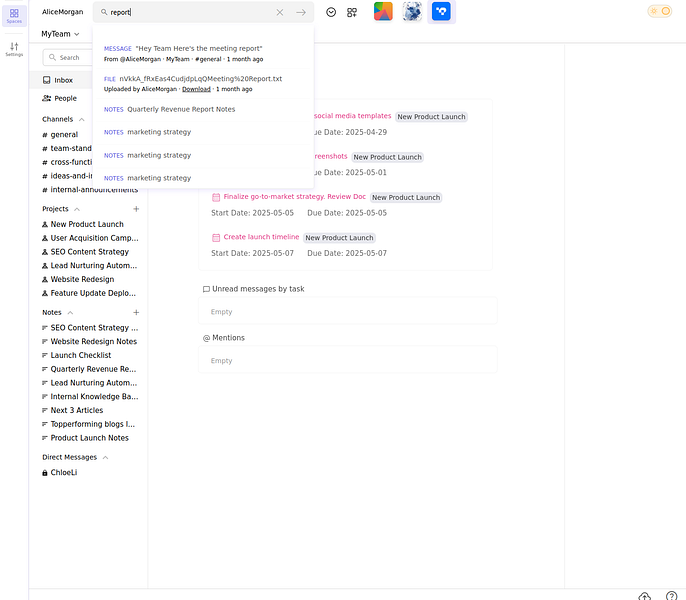Click the upload cloud icon at bottom
686x600 pixels.
point(644,596)
